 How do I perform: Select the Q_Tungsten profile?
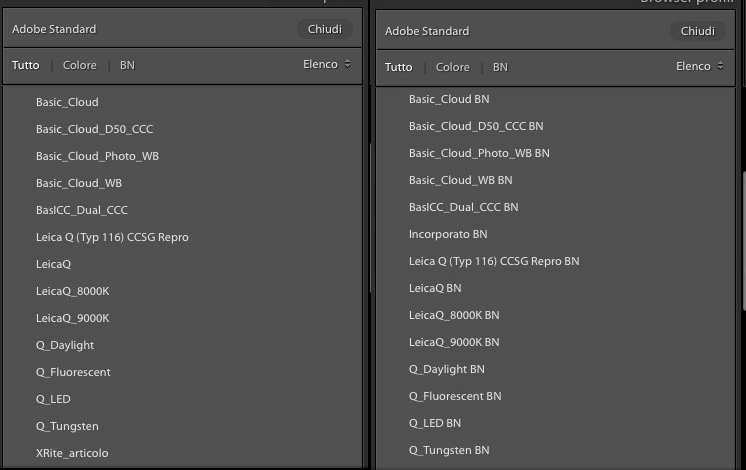67,426
